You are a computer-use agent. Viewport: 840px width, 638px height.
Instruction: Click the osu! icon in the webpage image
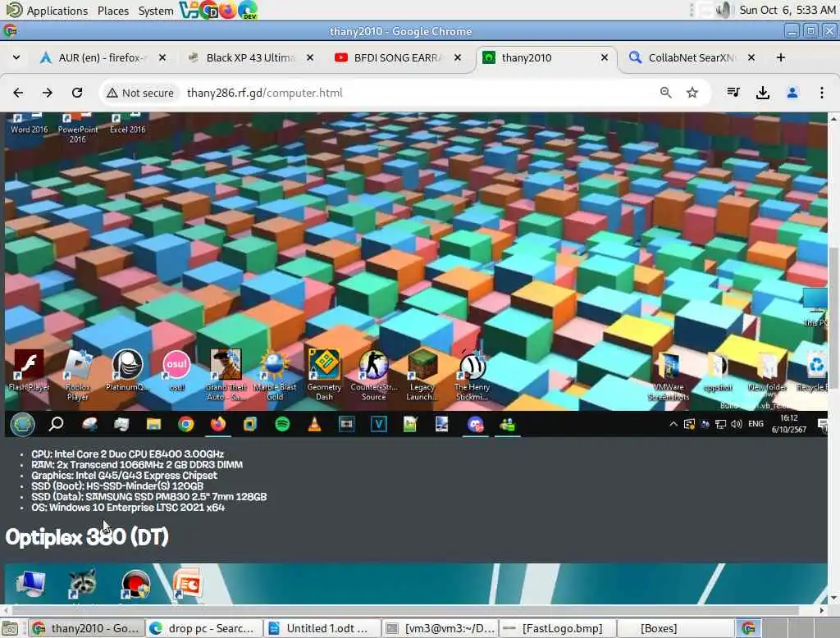click(177, 371)
